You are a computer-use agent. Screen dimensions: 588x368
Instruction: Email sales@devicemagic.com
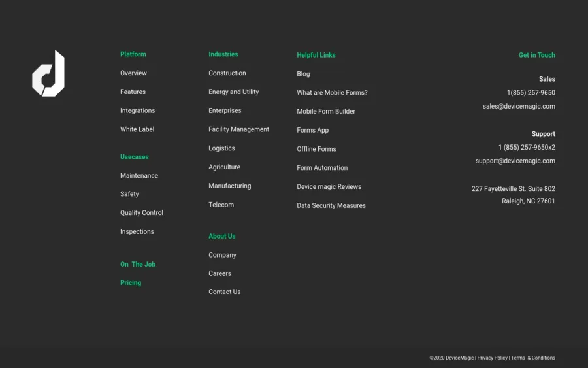tap(519, 106)
